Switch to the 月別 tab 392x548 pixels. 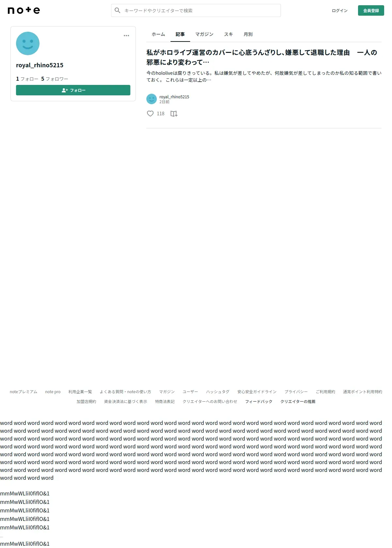[248, 34]
